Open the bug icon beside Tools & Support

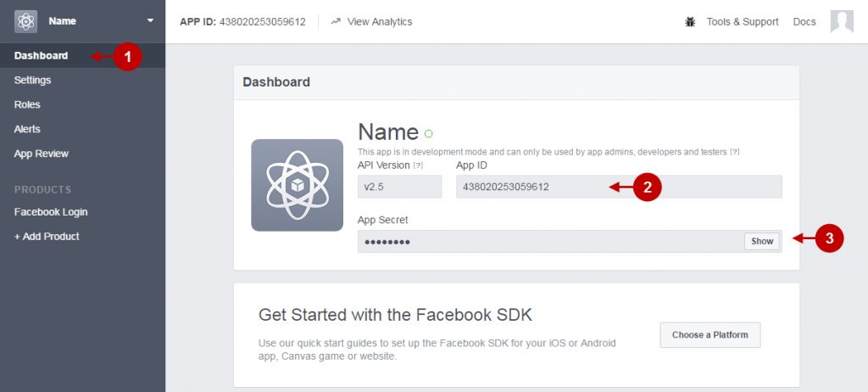[x=690, y=21]
